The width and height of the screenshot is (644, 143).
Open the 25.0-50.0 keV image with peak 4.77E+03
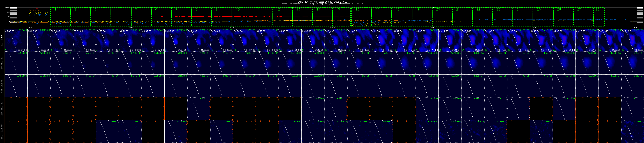click(x=313, y=108)
